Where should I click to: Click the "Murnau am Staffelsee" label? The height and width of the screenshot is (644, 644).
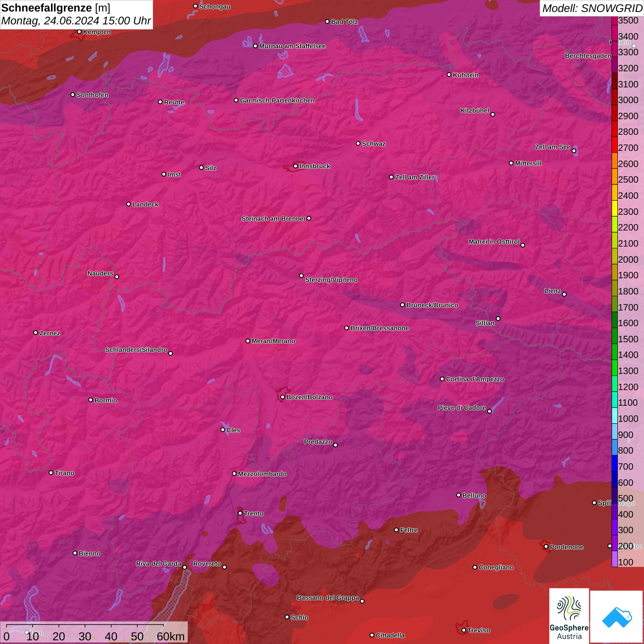[x=292, y=46]
